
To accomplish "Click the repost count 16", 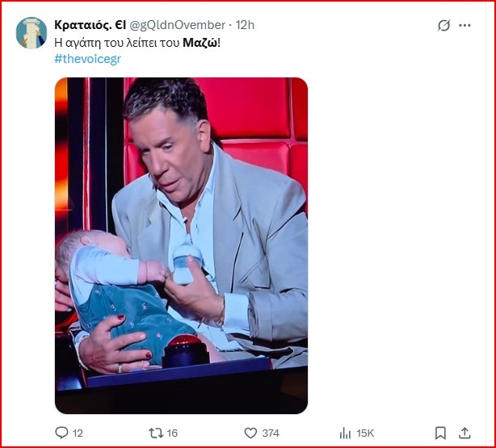I will [170, 433].
